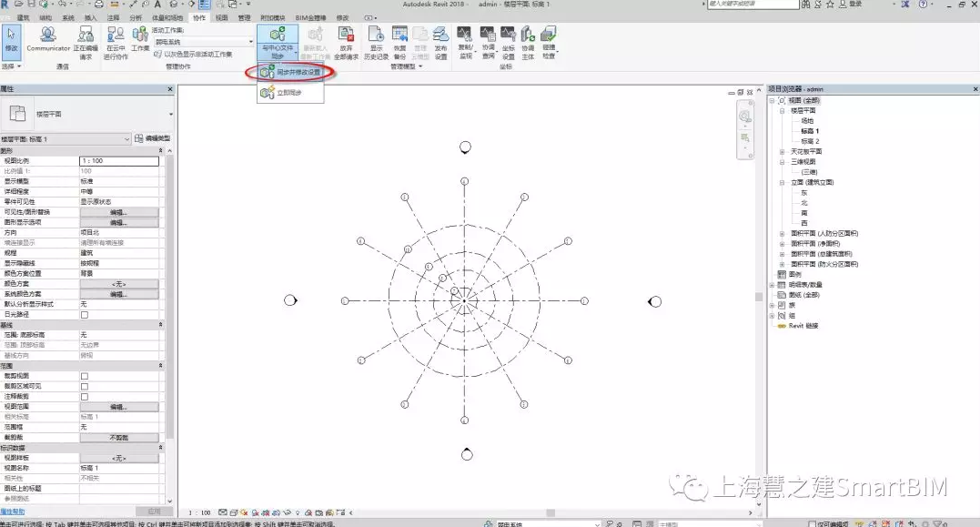Viewport: 980px width, 527px height.
Task: Click the print icon in quick access toolbar
Action: pos(99,5)
